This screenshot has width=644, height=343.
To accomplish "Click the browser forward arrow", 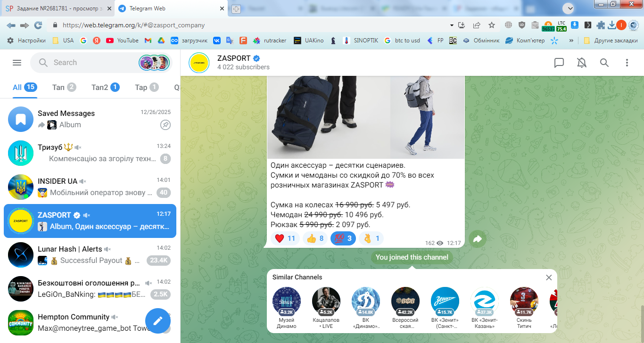I will coord(25,25).
